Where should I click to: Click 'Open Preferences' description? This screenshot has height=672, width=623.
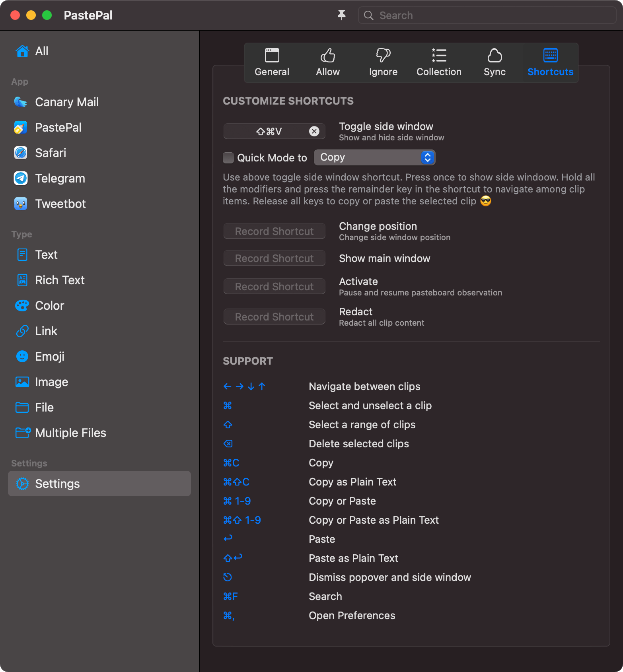[352, 616]
